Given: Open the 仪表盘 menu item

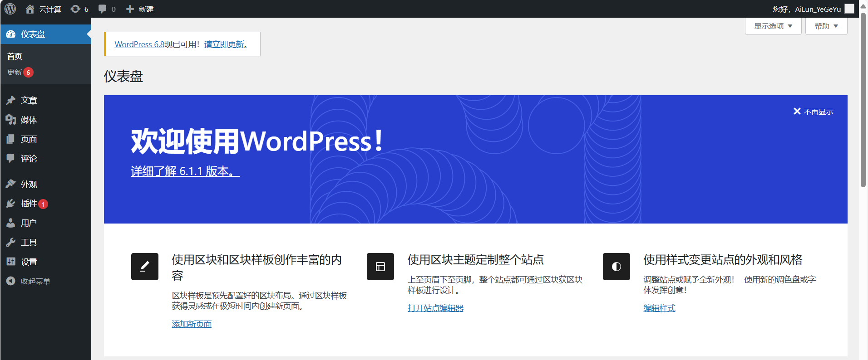Looking at the screenshot, I should 45,34.
